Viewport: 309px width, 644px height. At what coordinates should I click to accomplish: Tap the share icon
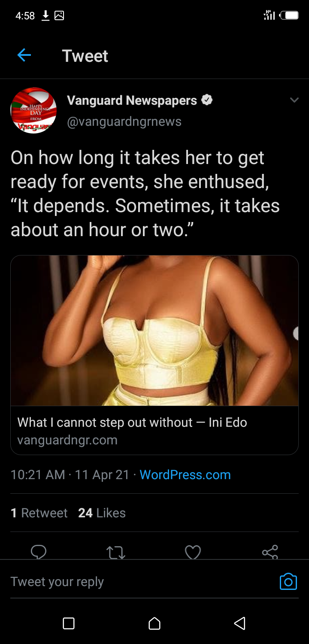pyautogui.click(x=270, y=552)
